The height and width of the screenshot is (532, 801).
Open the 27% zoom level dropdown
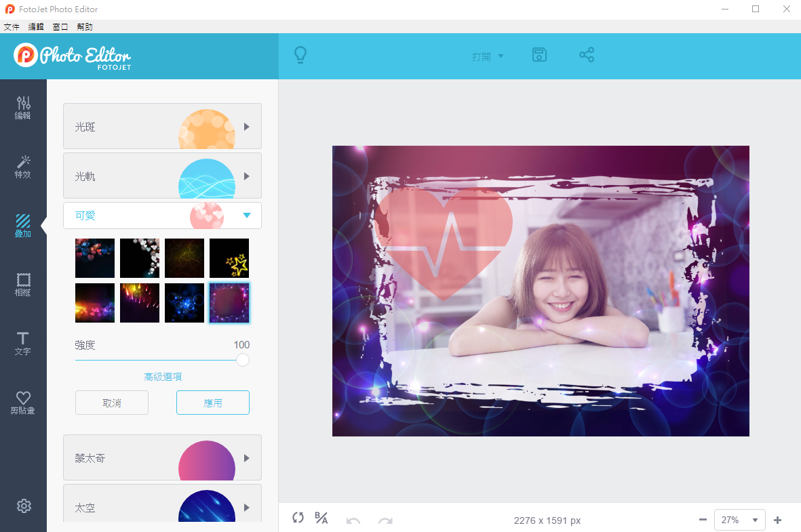739,520
